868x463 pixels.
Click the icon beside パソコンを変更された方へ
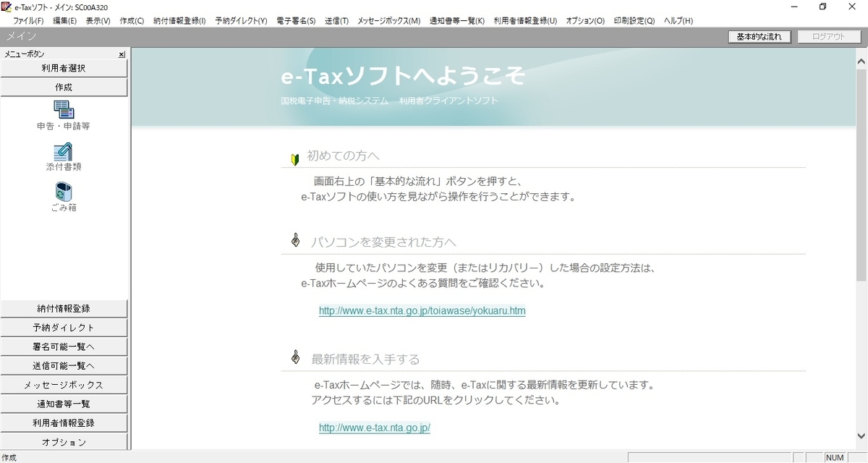pyautogui.click(x=295, y=240)
